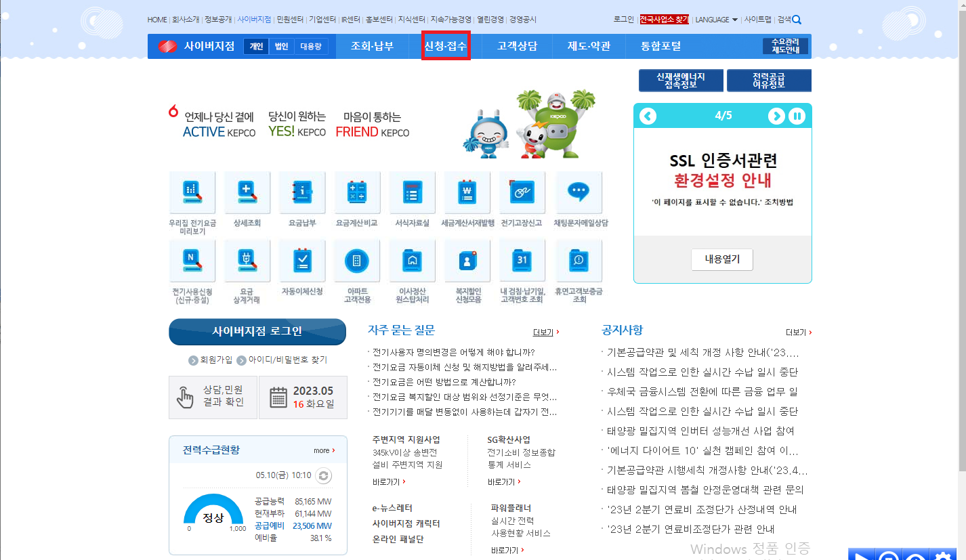Open 서식자료실 icon
The image size is (966, 560).
pyautogui.click(x=412, y=193)
